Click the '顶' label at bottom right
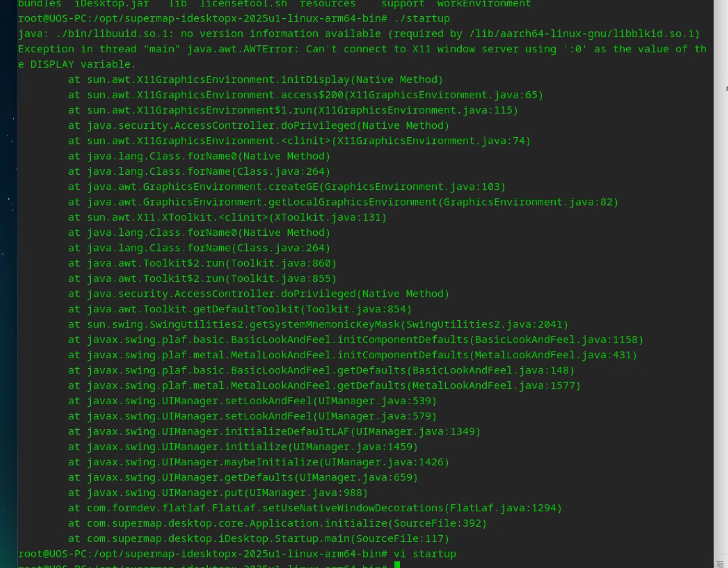The image size is (728, 568). click(720, 564)
